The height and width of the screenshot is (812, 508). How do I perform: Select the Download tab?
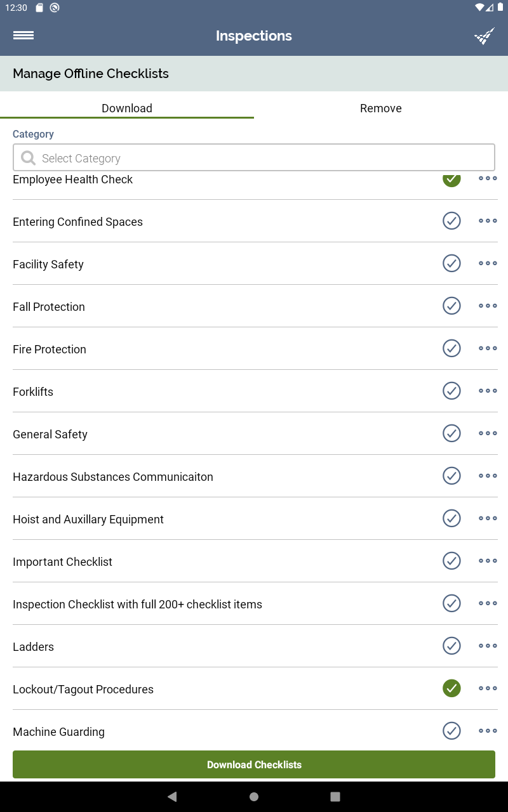click(x=127, y=108)
